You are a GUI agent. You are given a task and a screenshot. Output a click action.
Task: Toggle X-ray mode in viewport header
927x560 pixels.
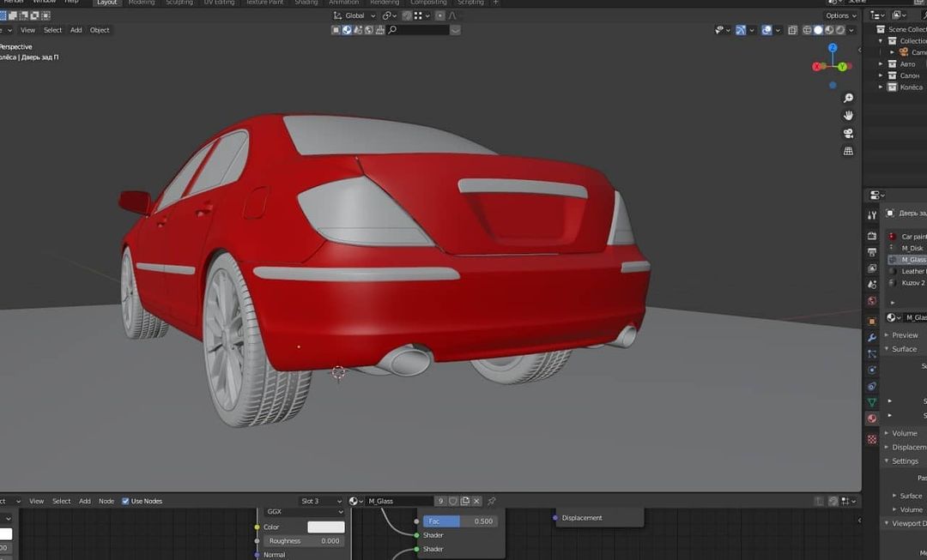[793, 30]
